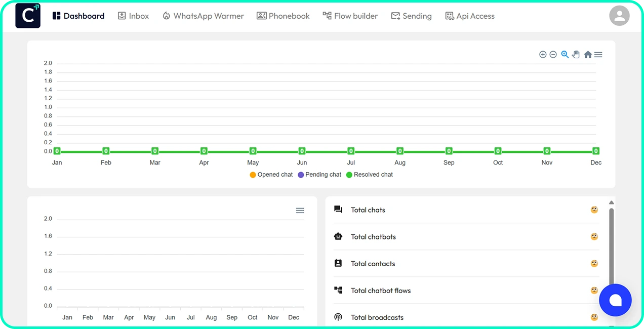Viewport: 644px width, 329px height.
Task: Toggle Resolved chat series in legend
Action: point(369,175)
